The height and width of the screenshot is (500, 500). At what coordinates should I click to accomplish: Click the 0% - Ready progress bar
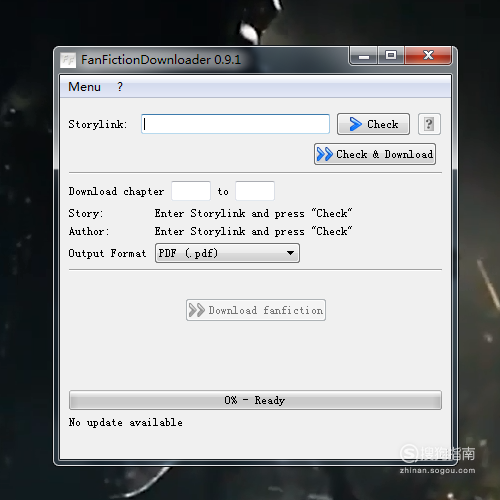(x=255, y=400)
